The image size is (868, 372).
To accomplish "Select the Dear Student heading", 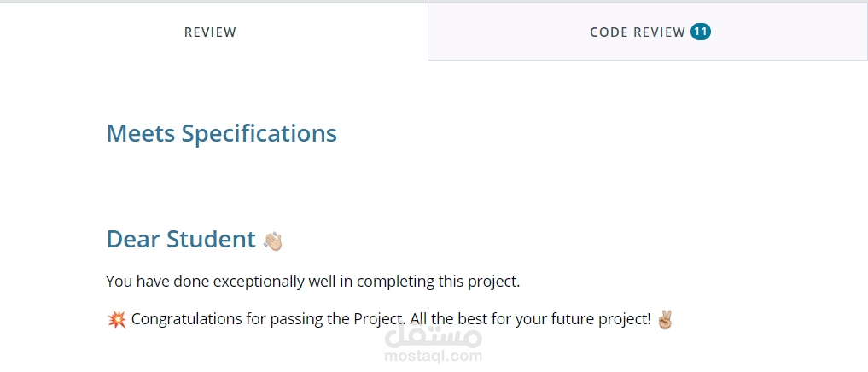I will coord(181,239).
